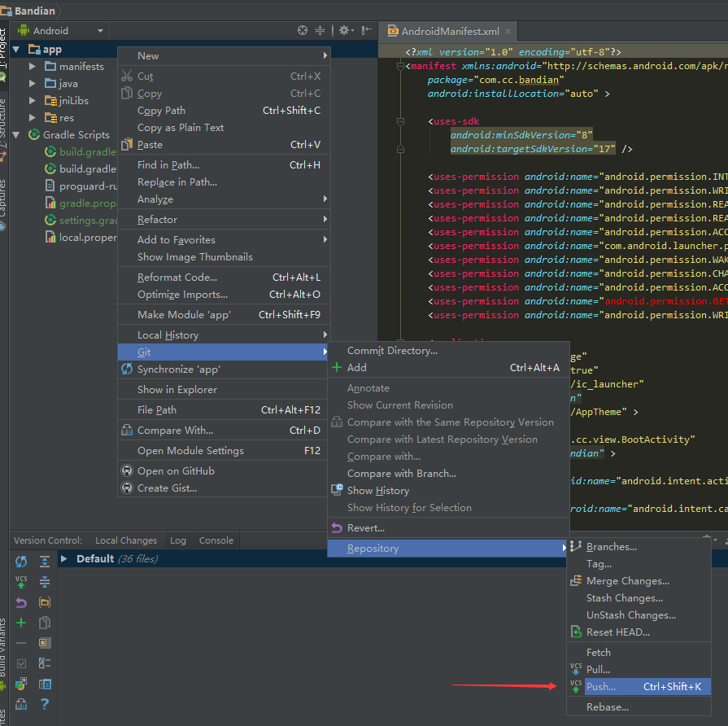This screenshot has width=728, height=726.
Task: Click the Create Gist icon
Action: (127, 488)
